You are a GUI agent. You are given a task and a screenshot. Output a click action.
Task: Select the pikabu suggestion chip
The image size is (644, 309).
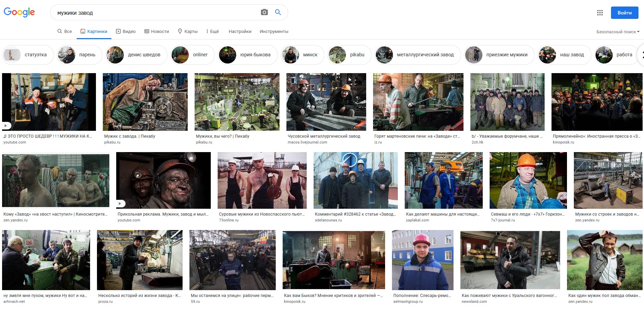coord(349,55)
